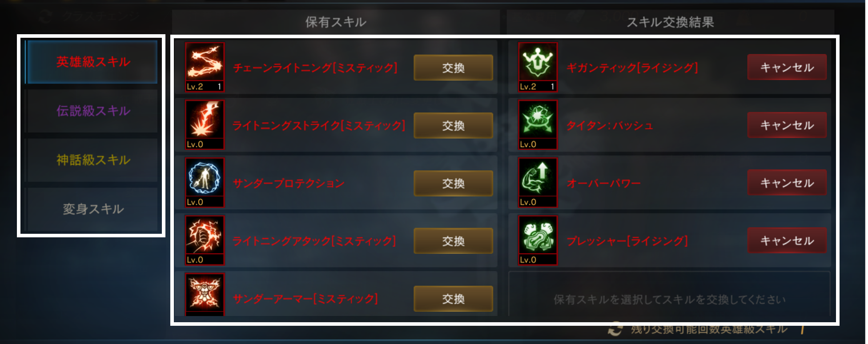Viewport: 868px width, 344px height.
Task: Select the Thunder Protection skill icon
Action: coord(205,183)
